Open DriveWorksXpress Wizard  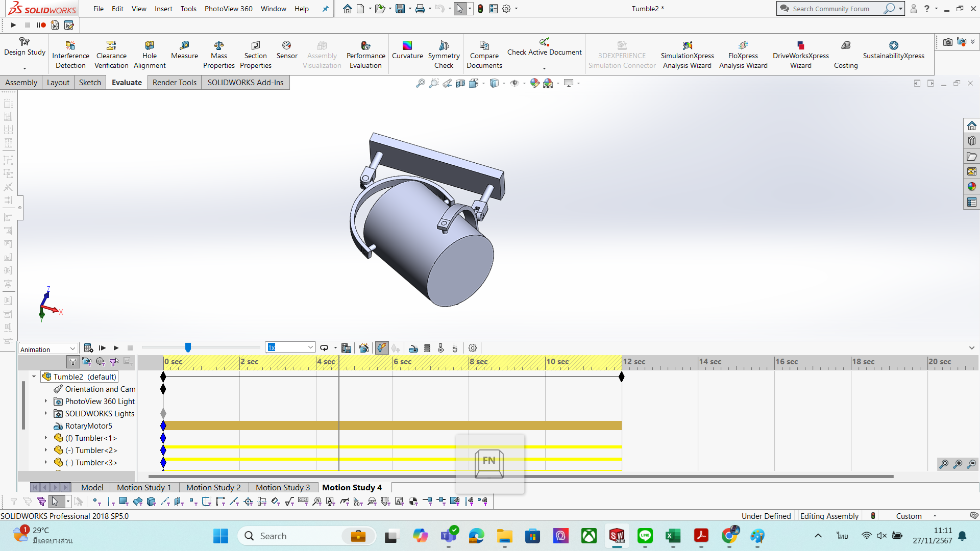pyautogui.click(x=801, y=55)
